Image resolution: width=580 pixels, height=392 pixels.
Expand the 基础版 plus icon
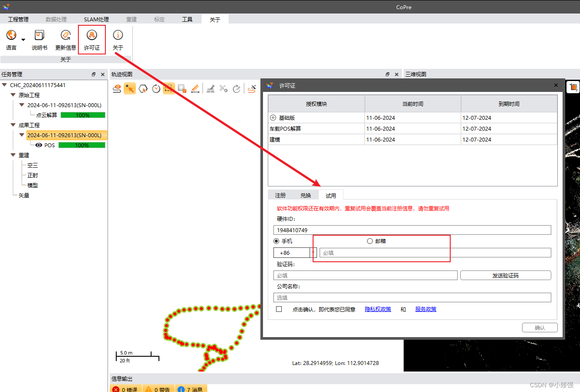(x=273, y=118)
